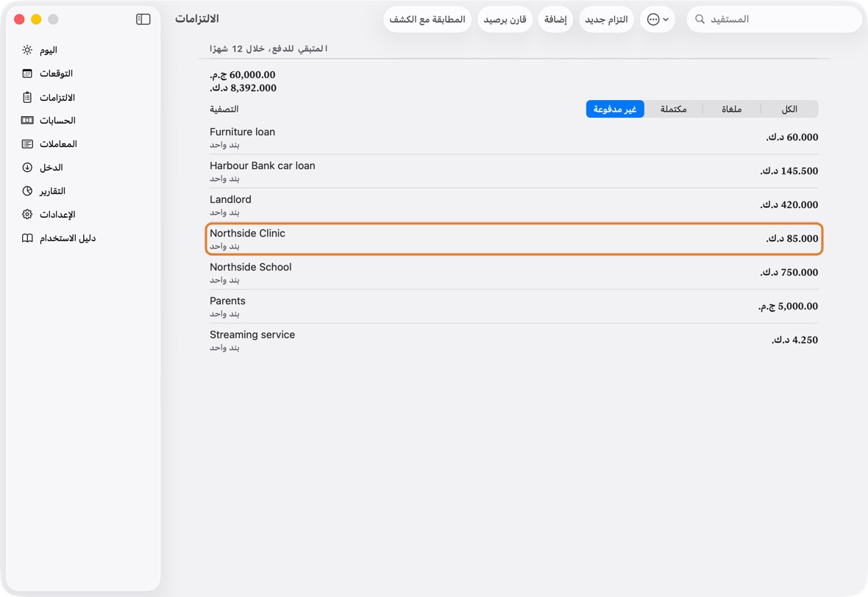Image resolution: width=868 pixels, height=597 pixels.
Task: Click the clipboard icon beside الالتزامات
Action: tap(27, 97)
